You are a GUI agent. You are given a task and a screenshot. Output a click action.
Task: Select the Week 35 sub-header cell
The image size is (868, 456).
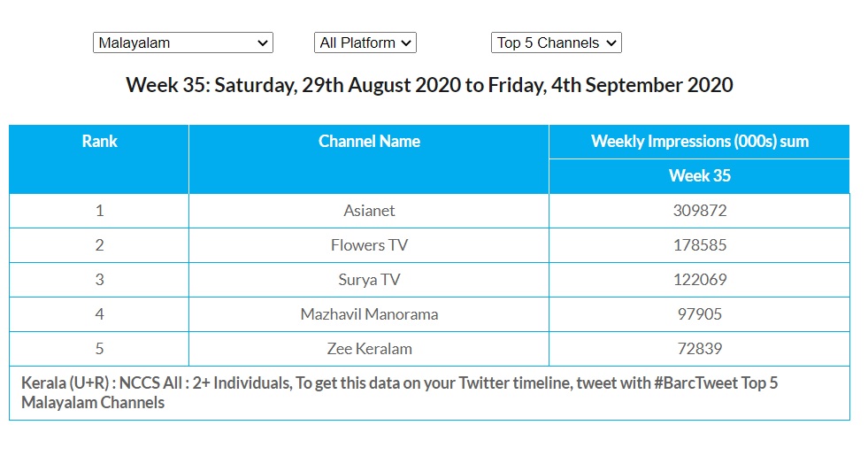[x=699, y=175]
